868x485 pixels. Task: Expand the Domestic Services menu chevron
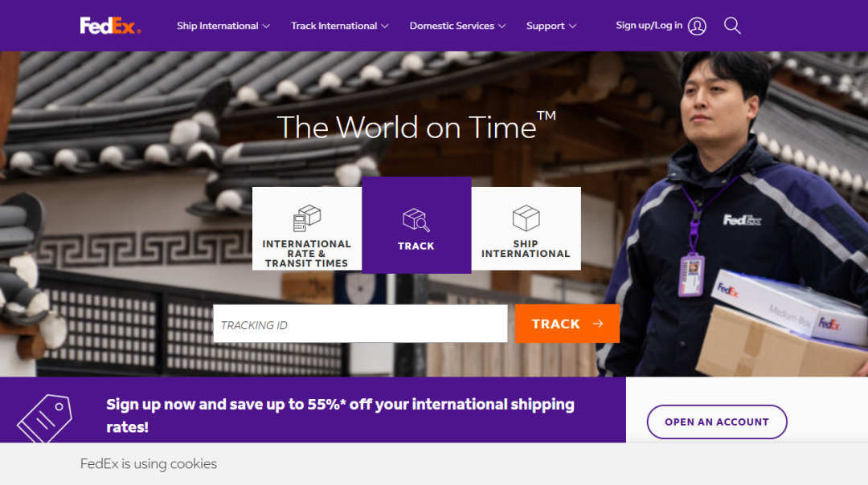point(502,26)
